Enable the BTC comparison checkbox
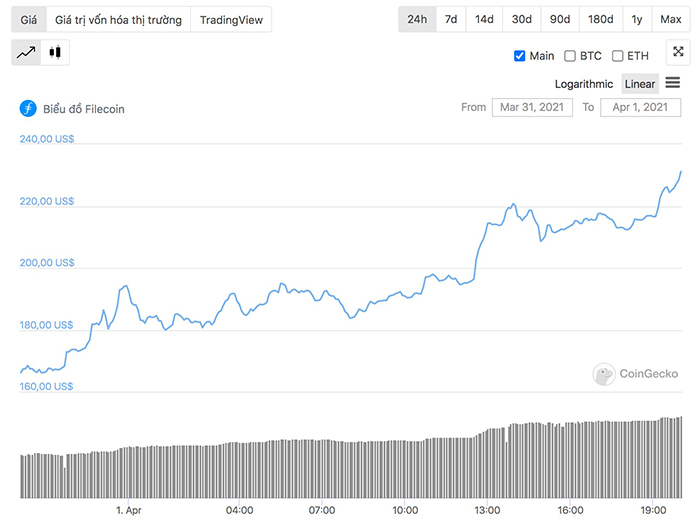Viewport: 700px width, 524px height. tap(570, 56)
